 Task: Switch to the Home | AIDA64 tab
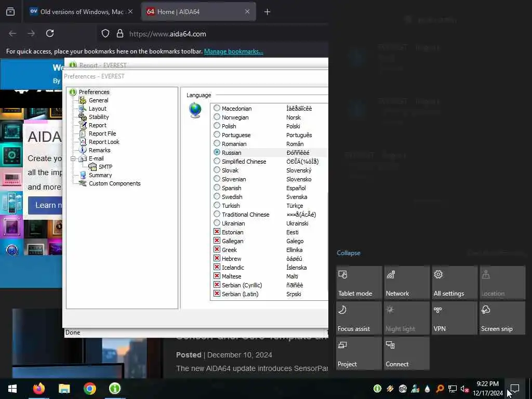point(198,12)
